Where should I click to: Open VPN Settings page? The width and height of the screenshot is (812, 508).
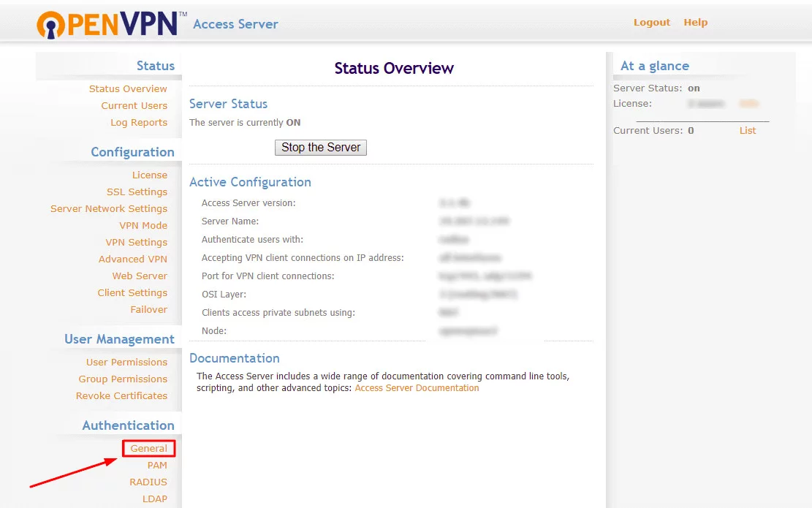pyautogui.click(x=136, y=243)
